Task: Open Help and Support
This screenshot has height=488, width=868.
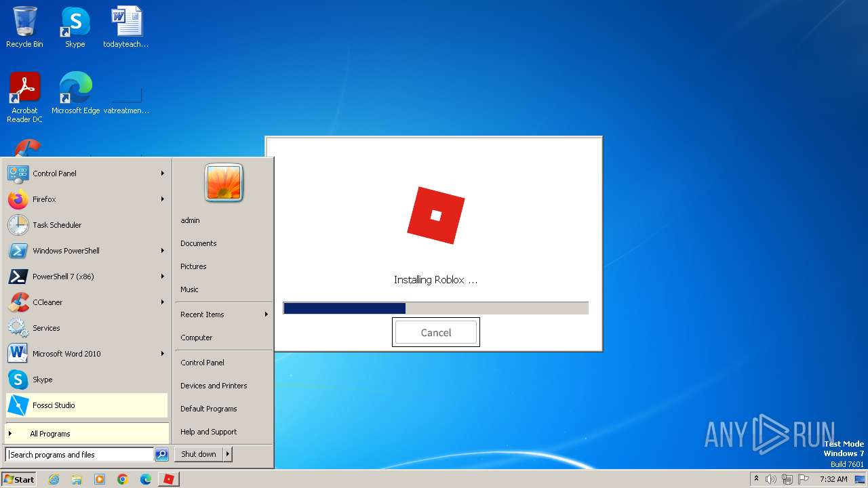Action: click(209, 432)
